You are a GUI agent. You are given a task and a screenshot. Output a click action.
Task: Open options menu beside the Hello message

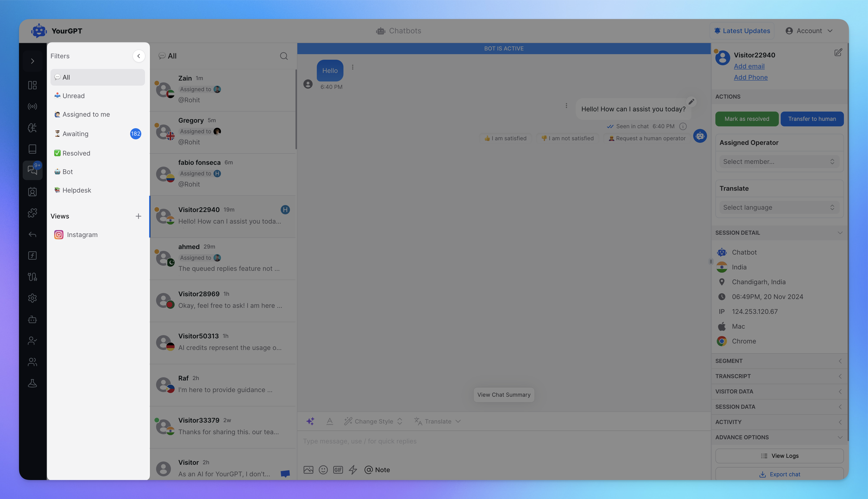(352, 67)
